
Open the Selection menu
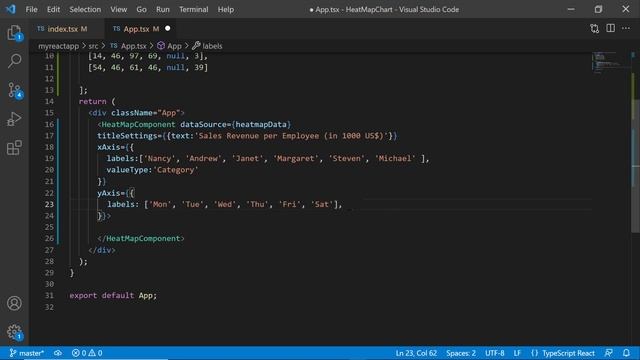click(85, 9)
